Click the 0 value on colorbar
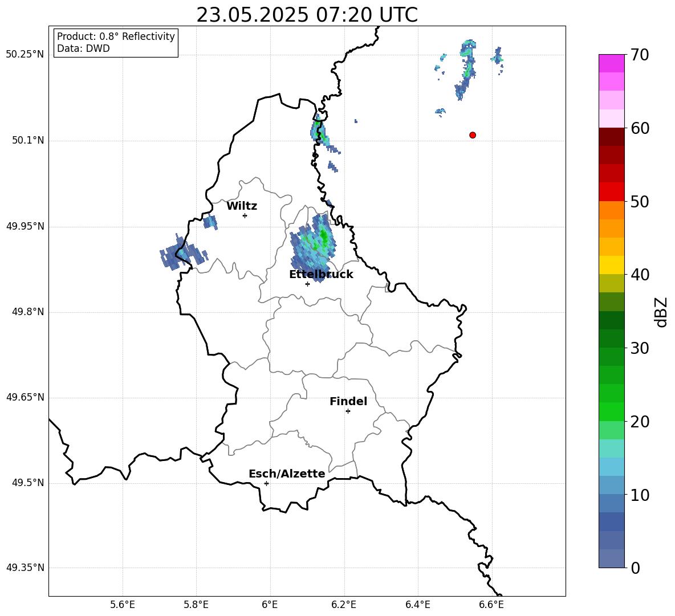Image resolution: width=675 pixels, height=616 pixels. [x=635, y=568]
